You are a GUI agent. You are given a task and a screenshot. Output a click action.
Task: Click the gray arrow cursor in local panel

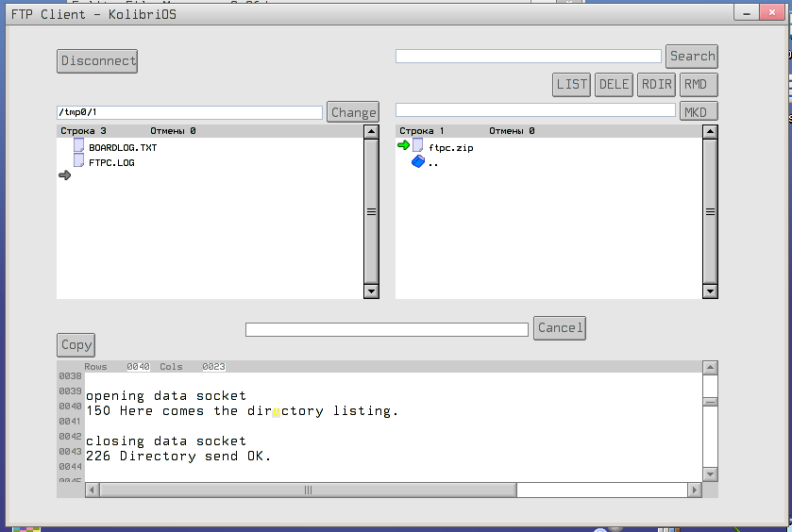[x=65, y=175]
